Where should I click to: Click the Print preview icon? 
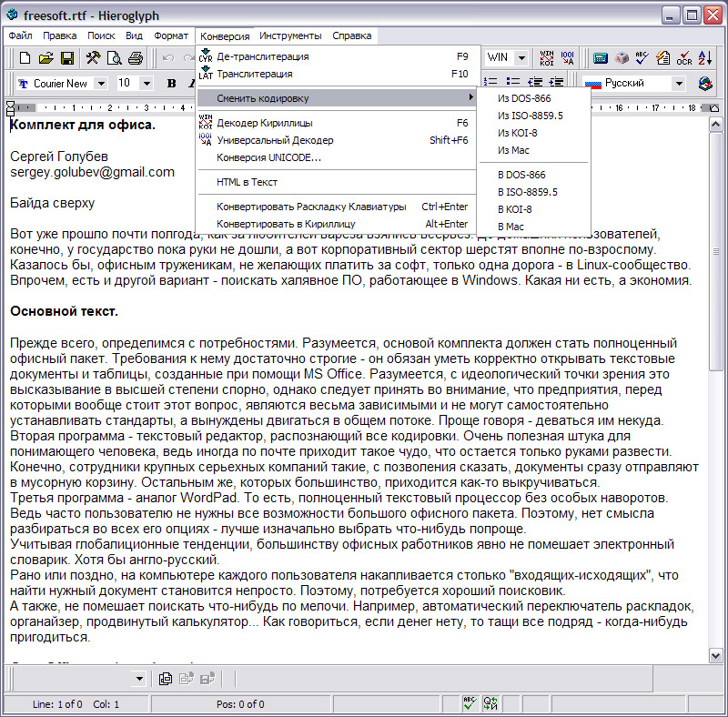[x=115, y=58]
